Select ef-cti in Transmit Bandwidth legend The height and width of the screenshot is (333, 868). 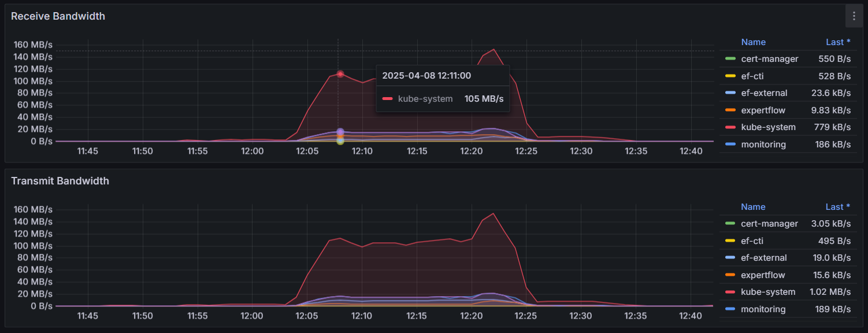coord(756,241)
